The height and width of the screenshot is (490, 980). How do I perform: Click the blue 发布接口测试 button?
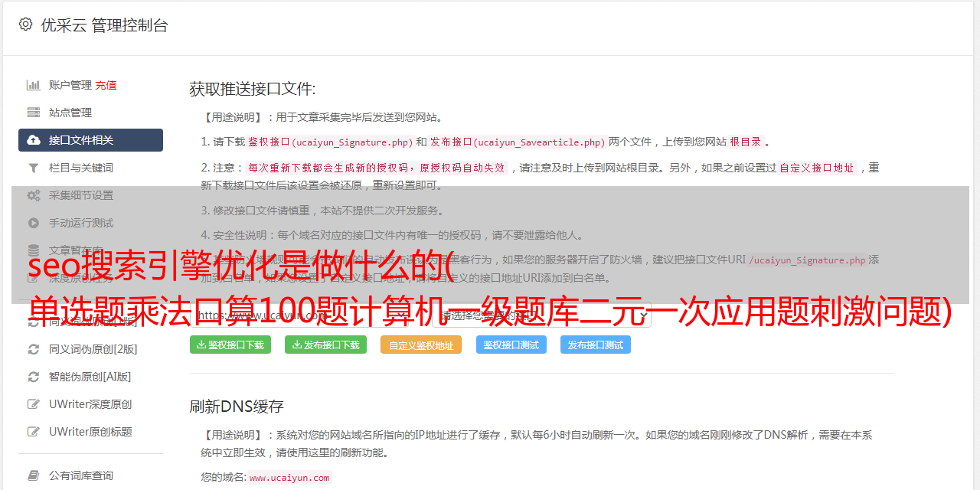(595, 345)
